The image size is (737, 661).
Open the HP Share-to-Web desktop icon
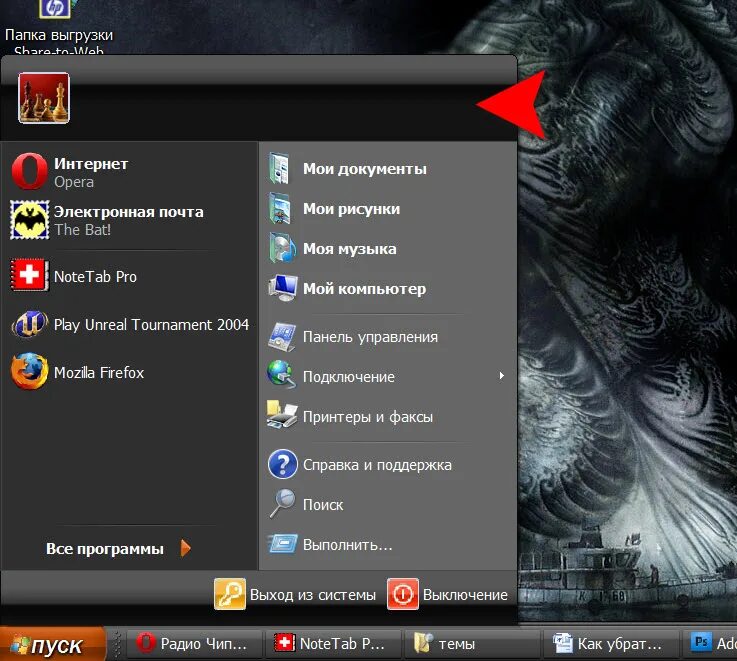(x=55, y=8)
